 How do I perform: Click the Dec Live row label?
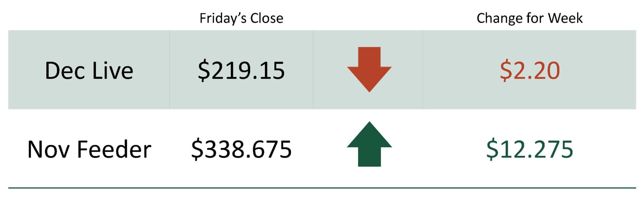[x=89, y=71]
